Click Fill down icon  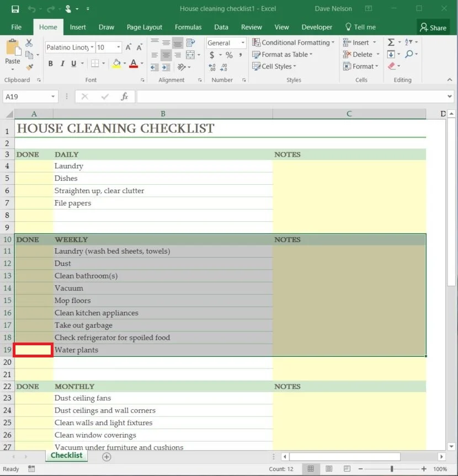tap(391, 55)
